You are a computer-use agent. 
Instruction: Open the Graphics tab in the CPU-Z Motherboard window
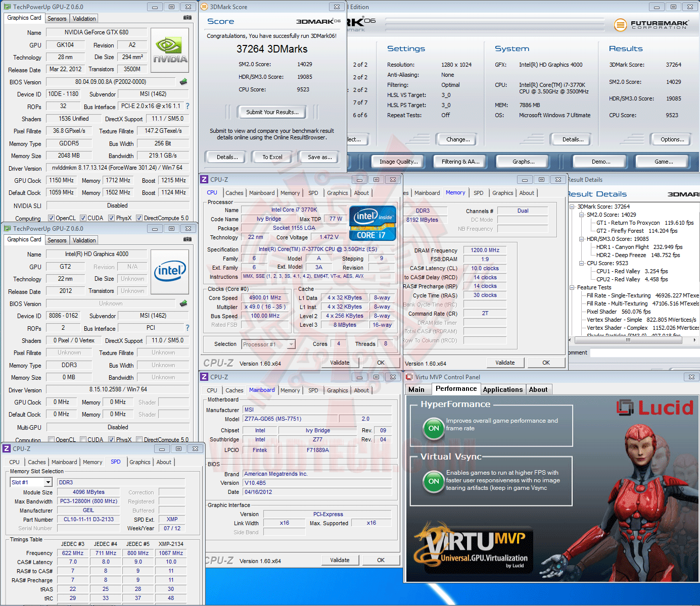[x=338, y=390]
